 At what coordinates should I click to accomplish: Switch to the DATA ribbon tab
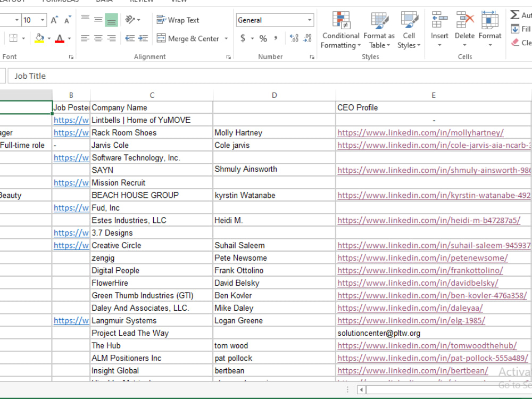pyautogui.click(x=104, y=2)
